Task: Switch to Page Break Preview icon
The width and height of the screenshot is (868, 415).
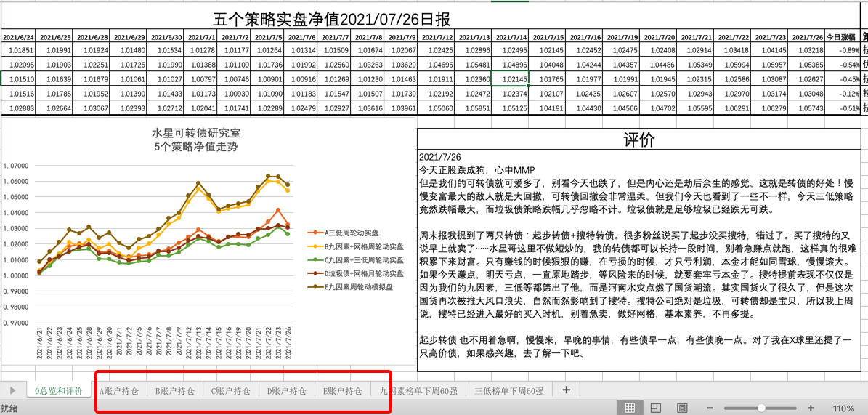Action: pos(682,408)
